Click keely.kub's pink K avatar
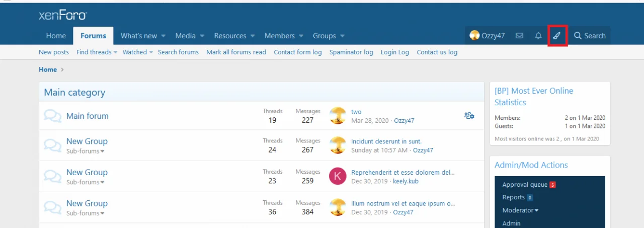The image size is (644, 228). click(x=338, y=176)
